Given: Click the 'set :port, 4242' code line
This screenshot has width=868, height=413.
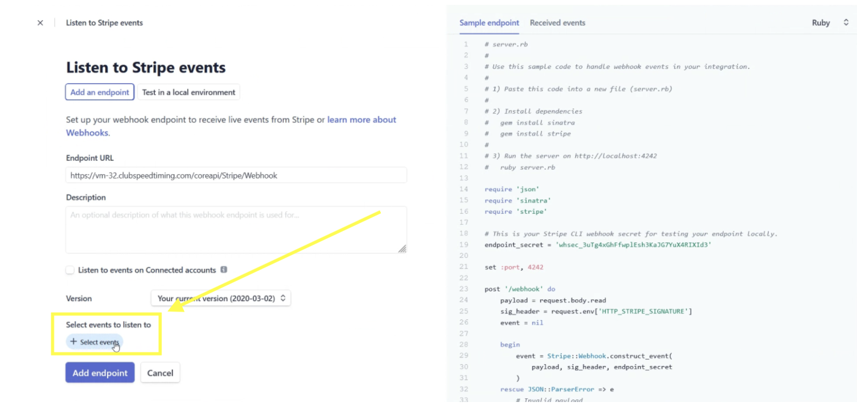Looking at the screenshot, I should pyautogui.click(x=514, y=267).
